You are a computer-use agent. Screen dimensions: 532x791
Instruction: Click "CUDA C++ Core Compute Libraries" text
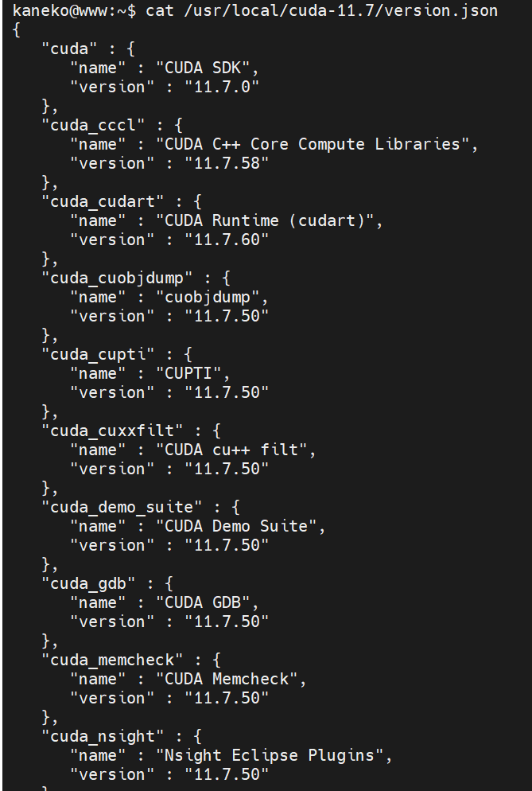click(313, 144)
